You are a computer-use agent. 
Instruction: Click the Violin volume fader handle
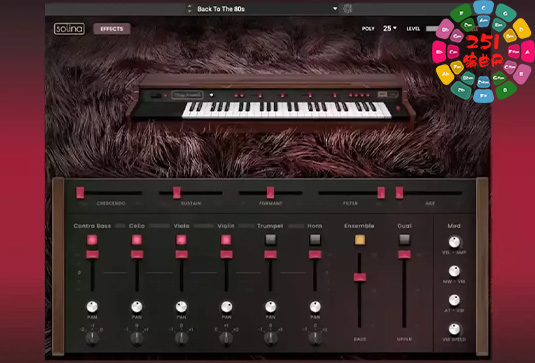pyautogui.click(x=226, y=255)
